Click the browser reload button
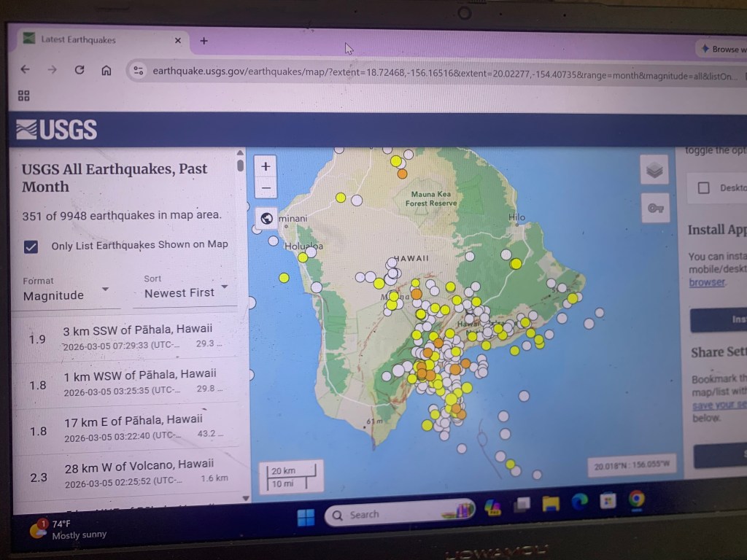The image size is (747, 560). tap(80, 70)
